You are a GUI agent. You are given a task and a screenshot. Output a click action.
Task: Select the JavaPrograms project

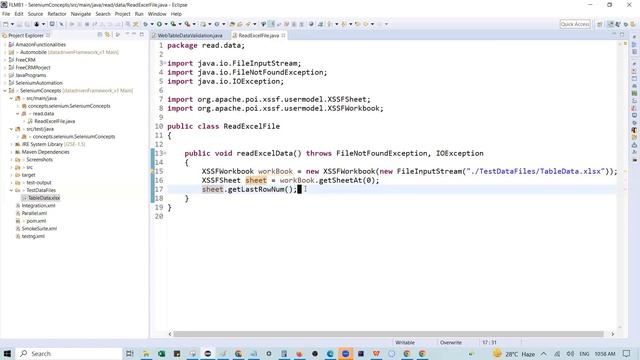31,75
